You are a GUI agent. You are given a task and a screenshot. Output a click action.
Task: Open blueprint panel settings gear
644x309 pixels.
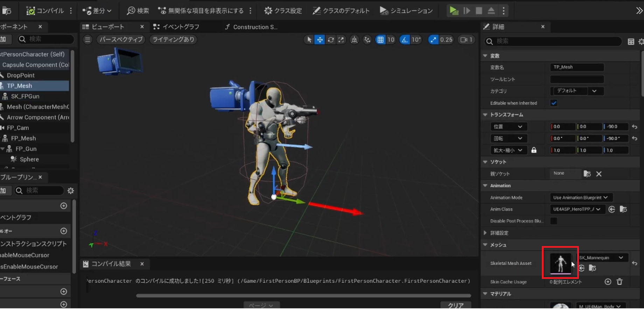point(71,191)
